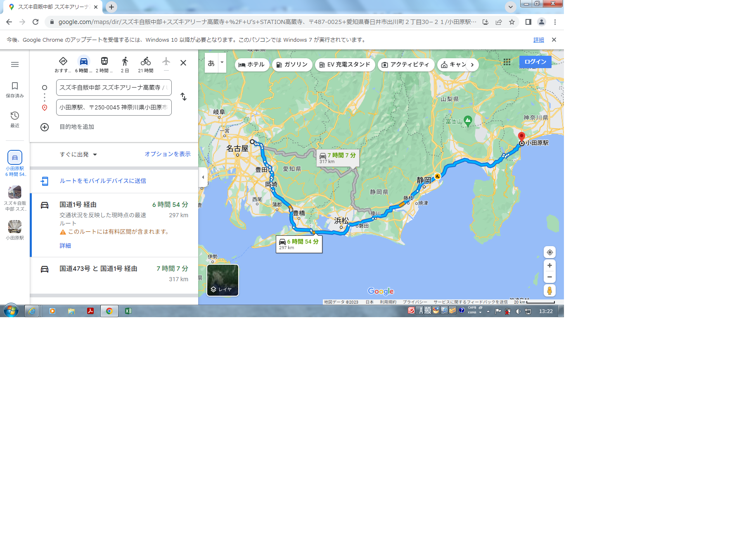Open the 小田原駅 6時間54 directions shortcut in sidebar

pos(15,164)
